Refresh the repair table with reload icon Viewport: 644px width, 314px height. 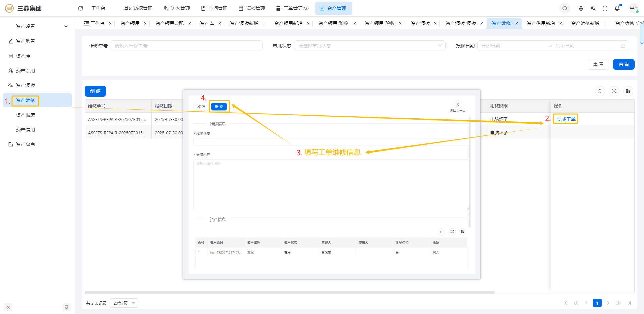[600, 91]
